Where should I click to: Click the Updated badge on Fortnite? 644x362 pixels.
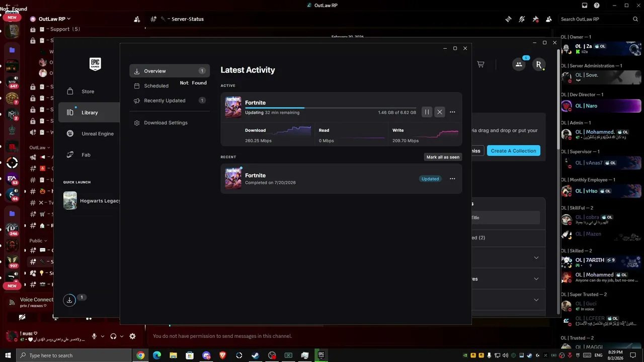click(x=430, y=178)
